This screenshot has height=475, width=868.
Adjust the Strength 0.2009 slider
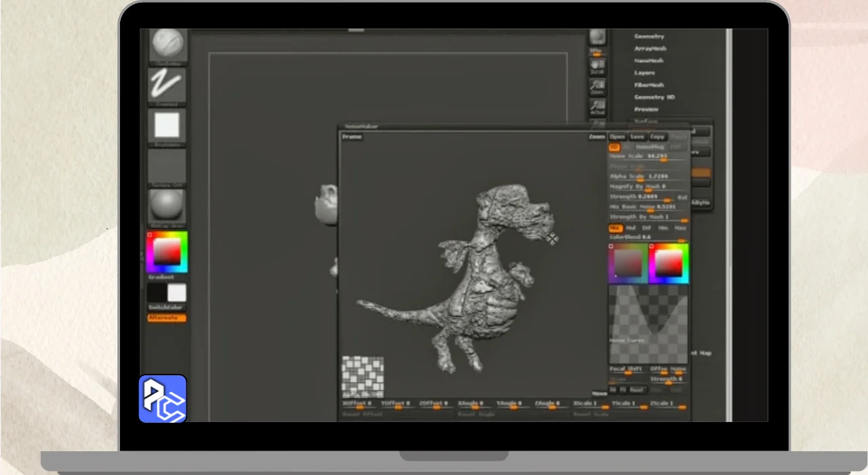[642, 197]
